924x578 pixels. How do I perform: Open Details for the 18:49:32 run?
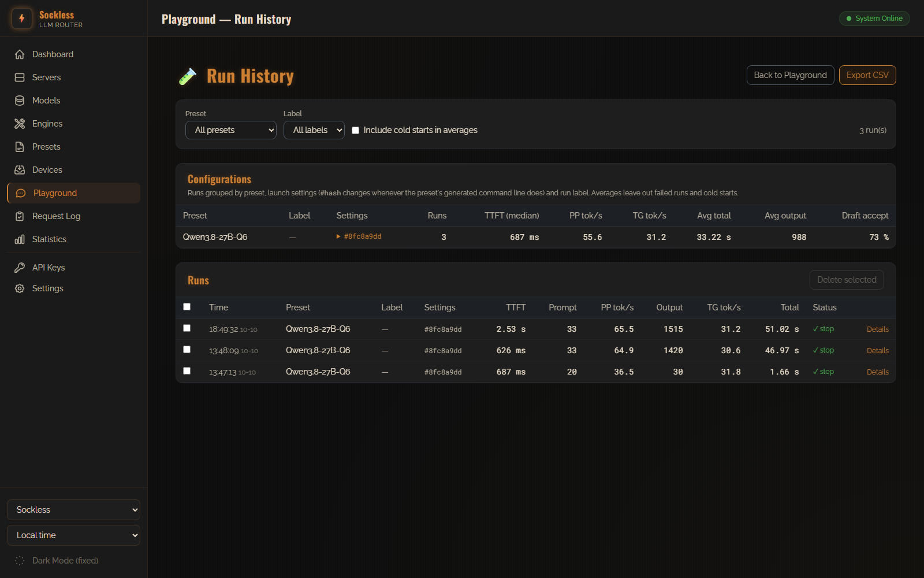tap(878, 329)
